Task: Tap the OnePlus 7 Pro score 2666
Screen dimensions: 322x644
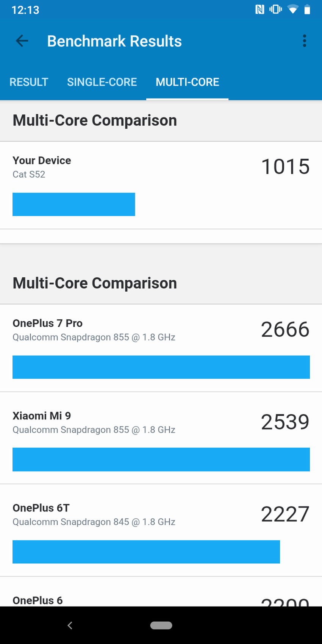Action: pyautogui.click(x=285, y=330)
